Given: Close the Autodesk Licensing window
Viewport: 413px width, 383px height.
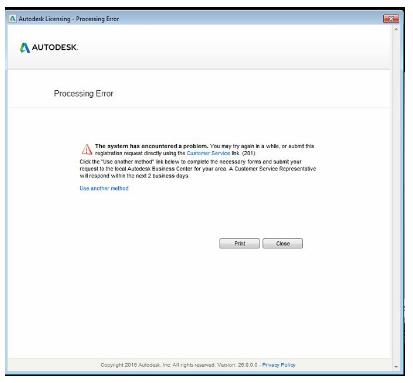Looking at the screenshot, I should coord(391,18).
